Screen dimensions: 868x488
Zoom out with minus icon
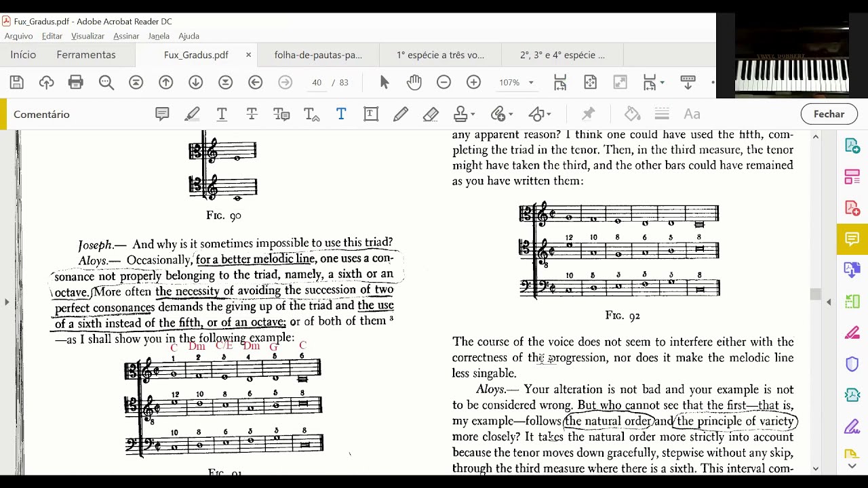pyautogui.click(x=444, y=83)
